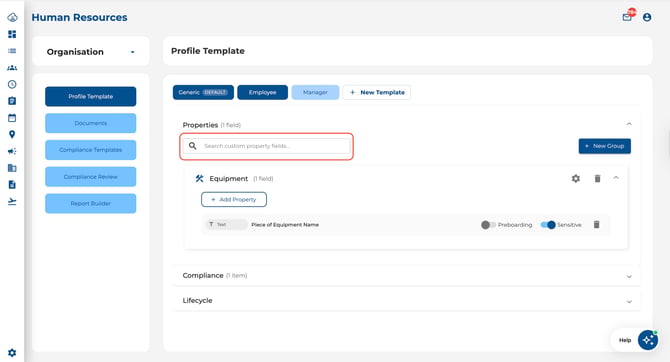
Task: Open the user account profile icon
Action: point(647,17)
